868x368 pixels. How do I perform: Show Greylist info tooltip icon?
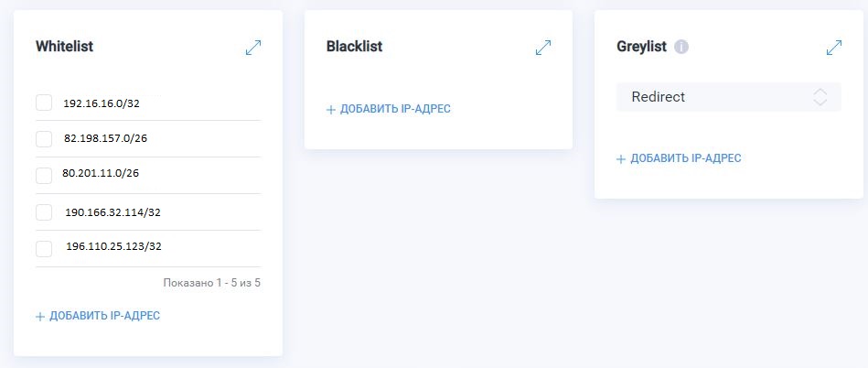(x=680, y=48)
